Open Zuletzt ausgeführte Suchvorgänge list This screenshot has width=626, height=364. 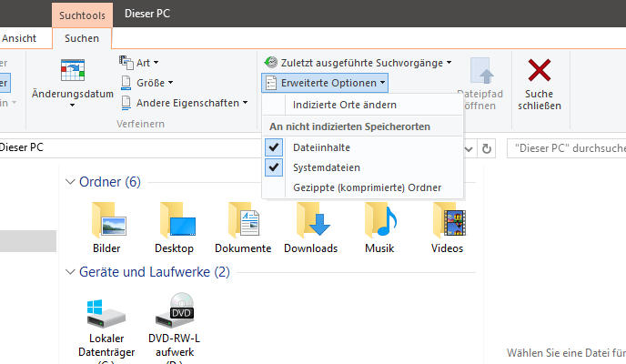(358, 63)
